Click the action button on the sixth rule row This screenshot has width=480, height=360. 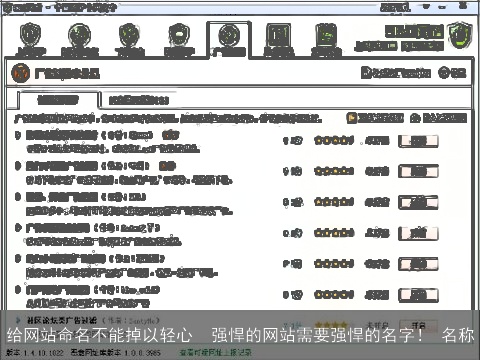[418, 295]
